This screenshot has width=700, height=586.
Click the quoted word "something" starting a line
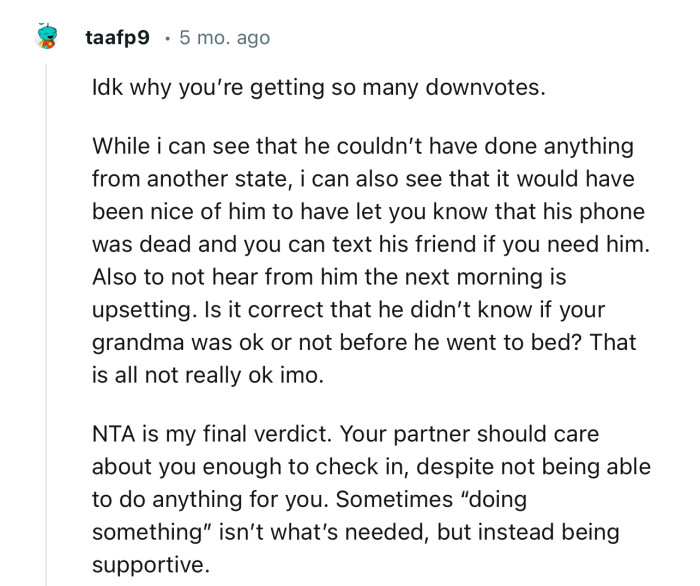140,531
